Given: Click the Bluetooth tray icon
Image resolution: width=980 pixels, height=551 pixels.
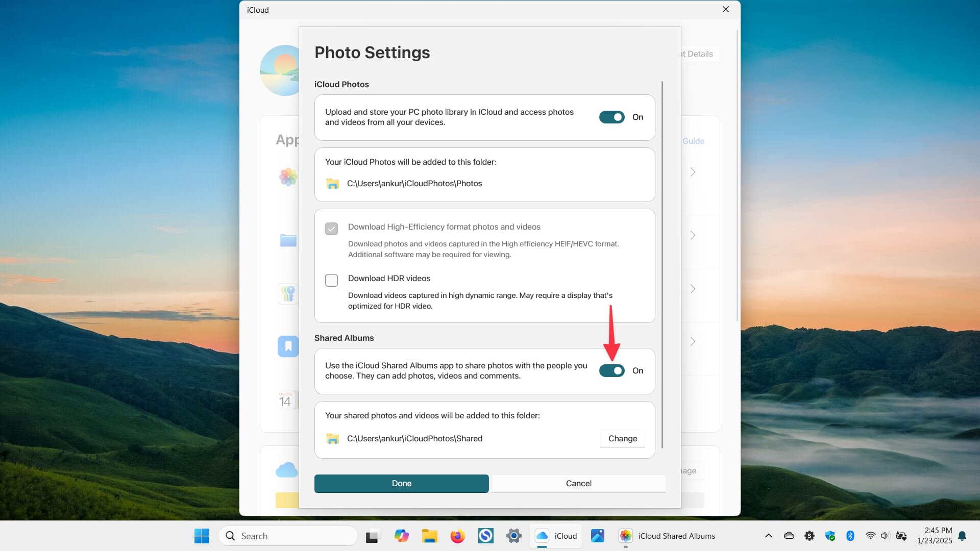Looking at the screenshot, I should pyautogui.click(x=850, y=536).
